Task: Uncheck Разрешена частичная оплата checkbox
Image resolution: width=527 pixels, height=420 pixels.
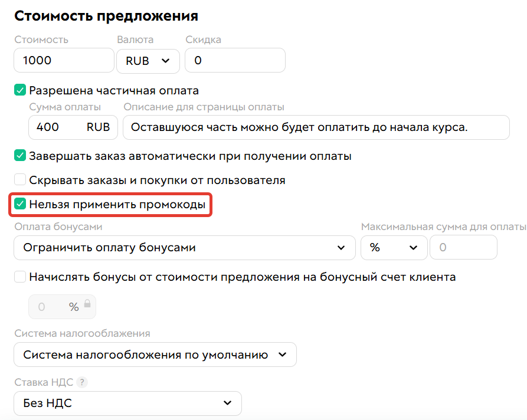Action: tap(20, 90)
